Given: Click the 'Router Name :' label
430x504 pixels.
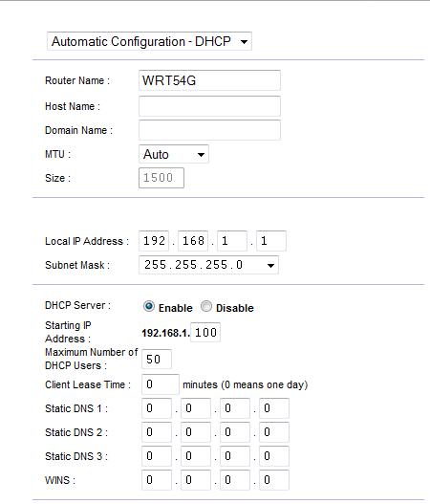Looking at the screenshot, I should coord(77,80).
